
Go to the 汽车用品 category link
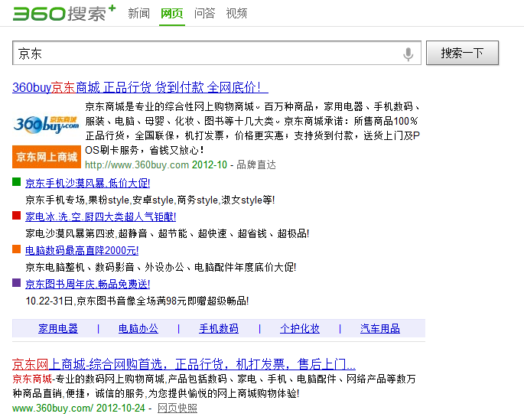380,328
